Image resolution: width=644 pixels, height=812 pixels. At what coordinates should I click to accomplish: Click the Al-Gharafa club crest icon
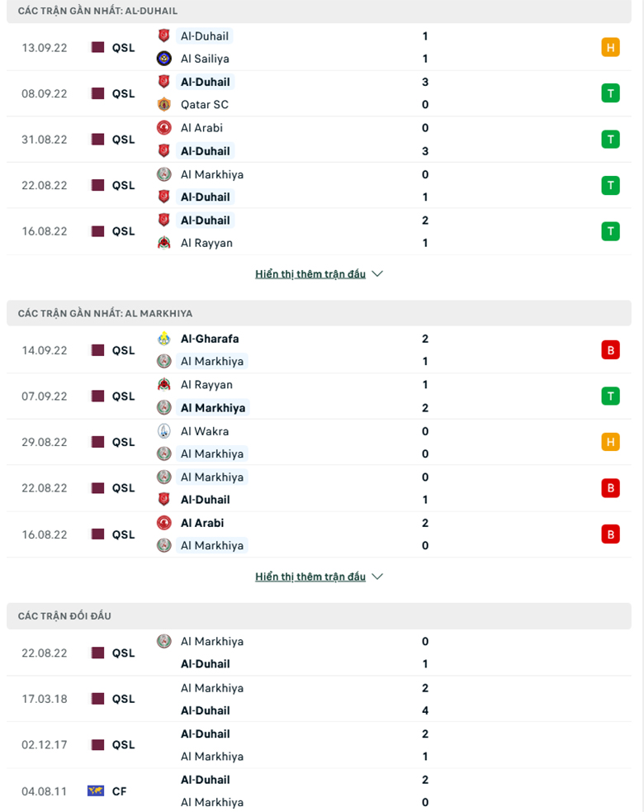coord(164,339)
